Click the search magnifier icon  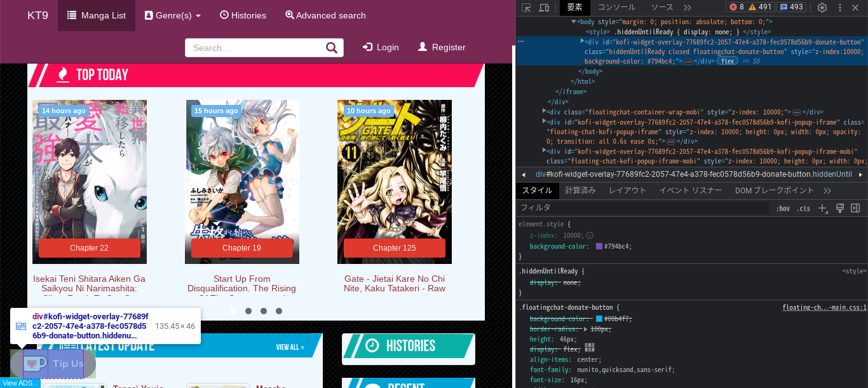click(x=331, y=47)
